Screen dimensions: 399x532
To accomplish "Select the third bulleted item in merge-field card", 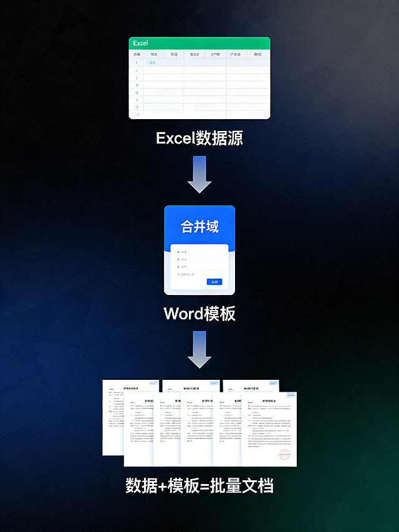I will coord(199,267).
